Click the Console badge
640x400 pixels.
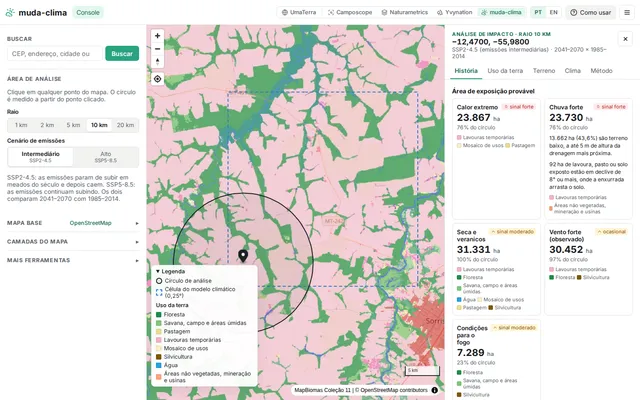88,12
